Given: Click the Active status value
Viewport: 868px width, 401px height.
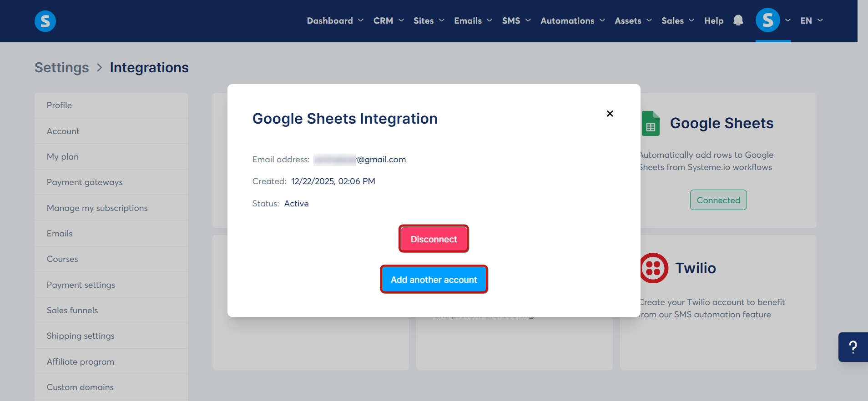Looking at the screenshot, I should pyautogui.click(x=296, y=204).
